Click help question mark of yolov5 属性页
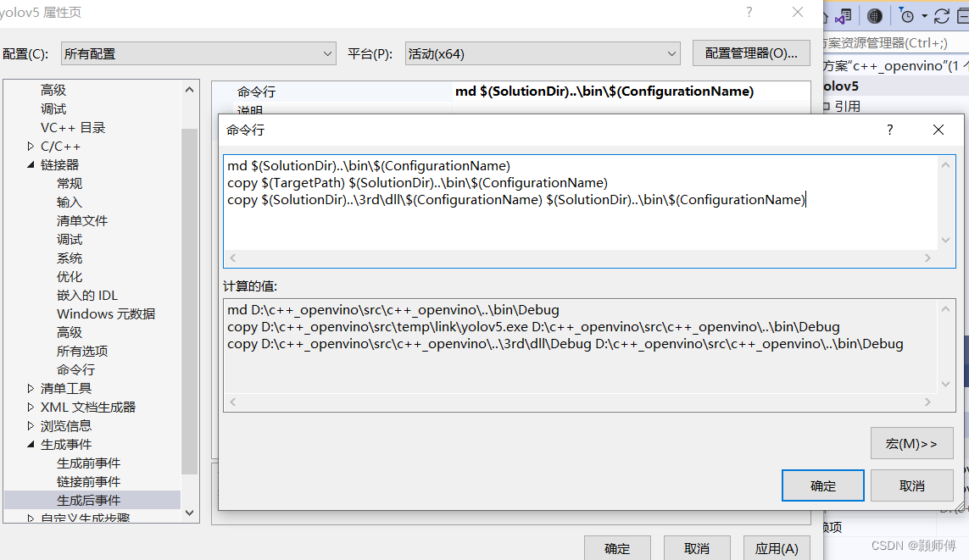The image size is (969, 560). click(x=749, y=13)
